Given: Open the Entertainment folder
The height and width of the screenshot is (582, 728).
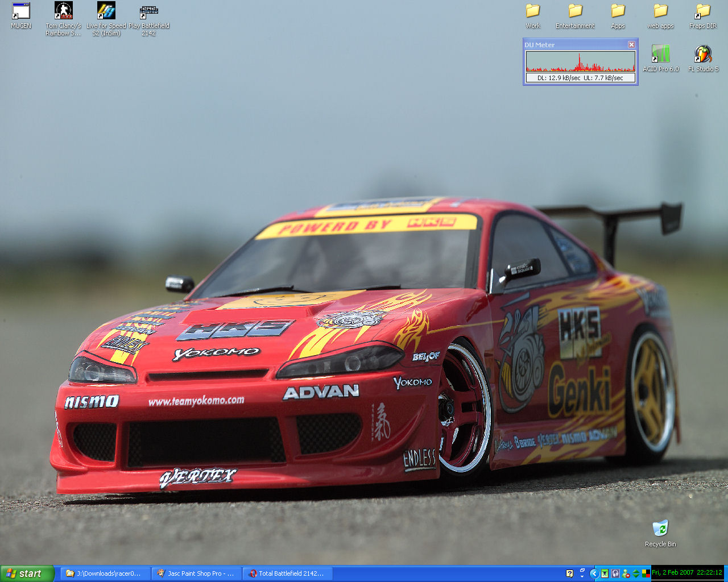Looking at the screenshot, I should click(575, 16).
